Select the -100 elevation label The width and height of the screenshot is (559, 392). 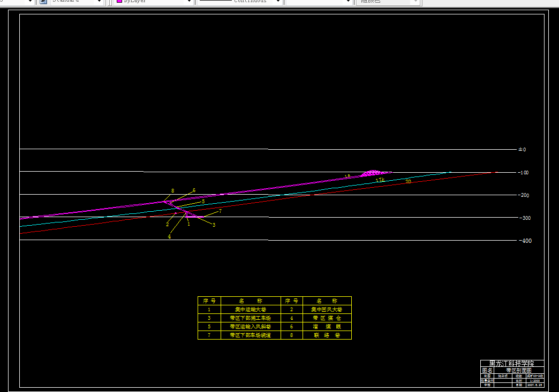tap(523, 172)
